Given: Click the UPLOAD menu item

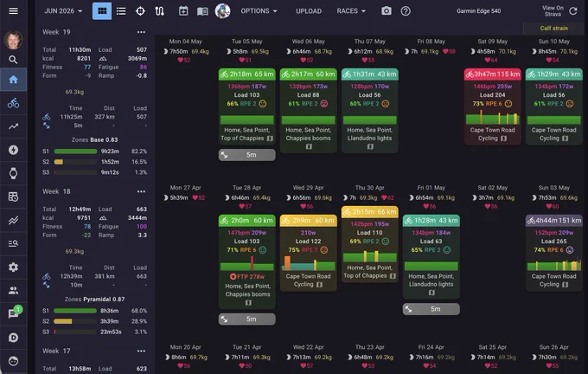Looking at the screenshot, I should tap(309, 11).
